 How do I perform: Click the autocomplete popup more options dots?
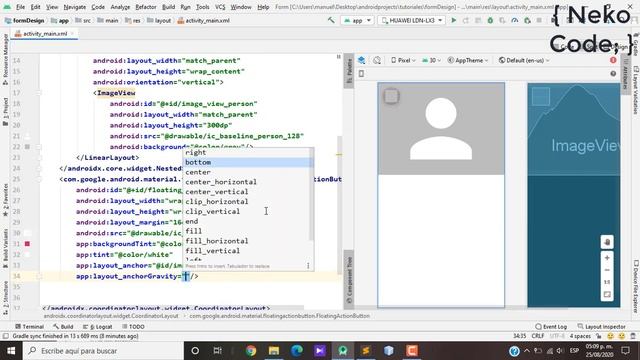point(308,266)
